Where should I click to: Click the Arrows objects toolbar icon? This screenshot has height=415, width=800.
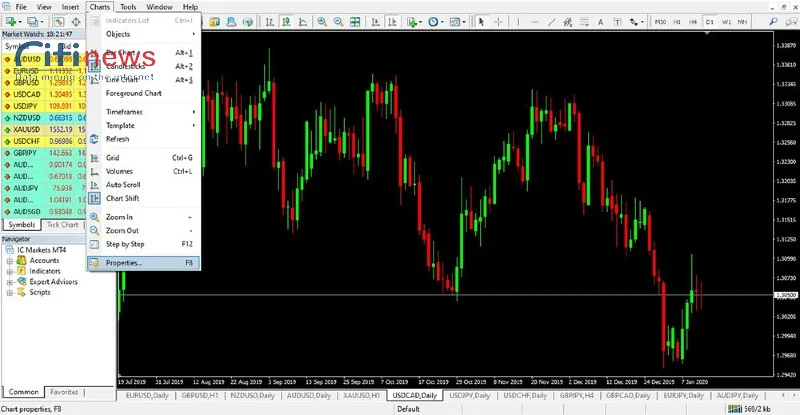point(633,21)
